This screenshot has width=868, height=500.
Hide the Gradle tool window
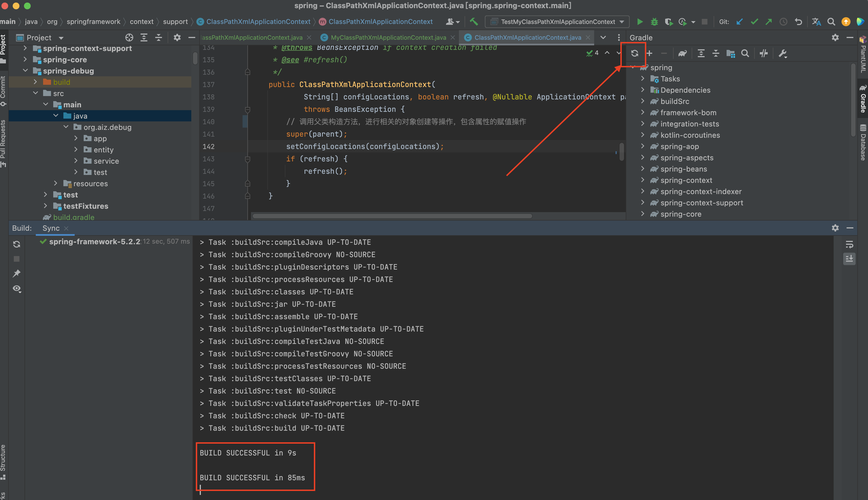[x=849, y=37]
